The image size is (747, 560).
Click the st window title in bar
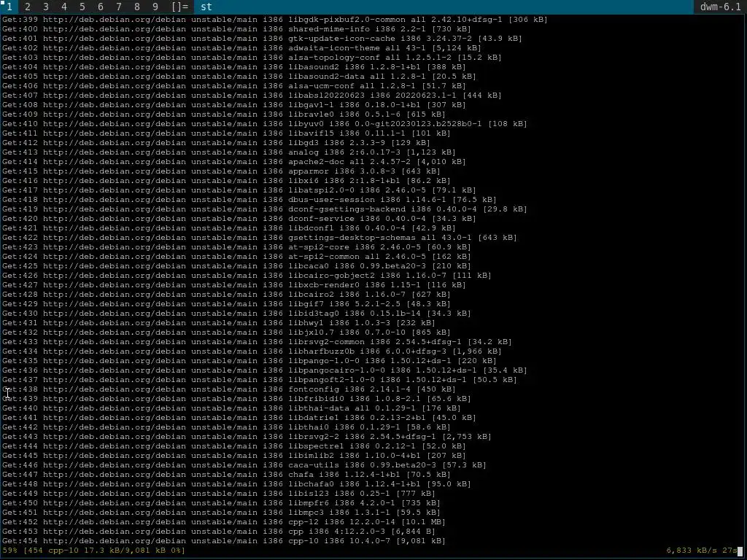pos(206,7)
